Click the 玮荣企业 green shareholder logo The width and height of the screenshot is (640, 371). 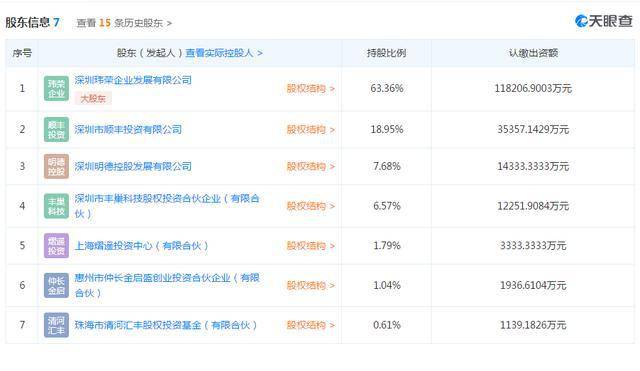tap(56, 89)
